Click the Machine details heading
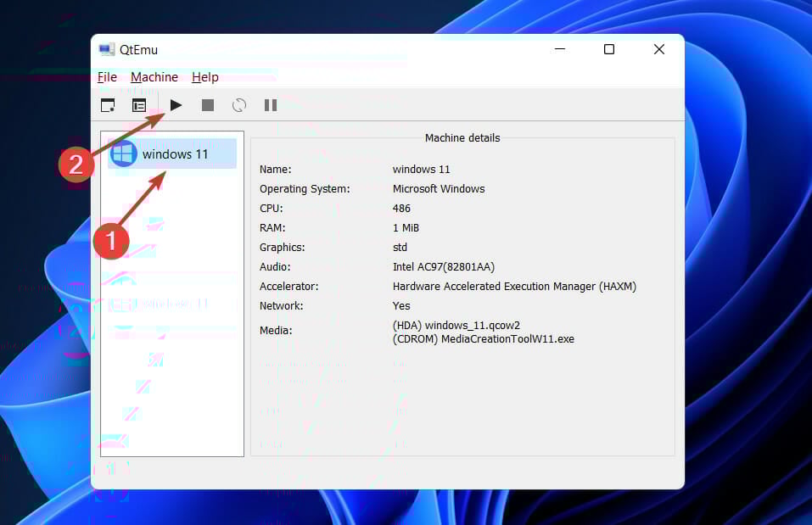812x525 pixels. (462, 137)
